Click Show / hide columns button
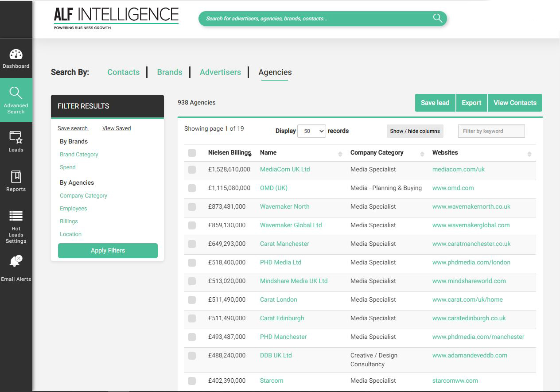 pyautogui.click(x=415, y=131)
